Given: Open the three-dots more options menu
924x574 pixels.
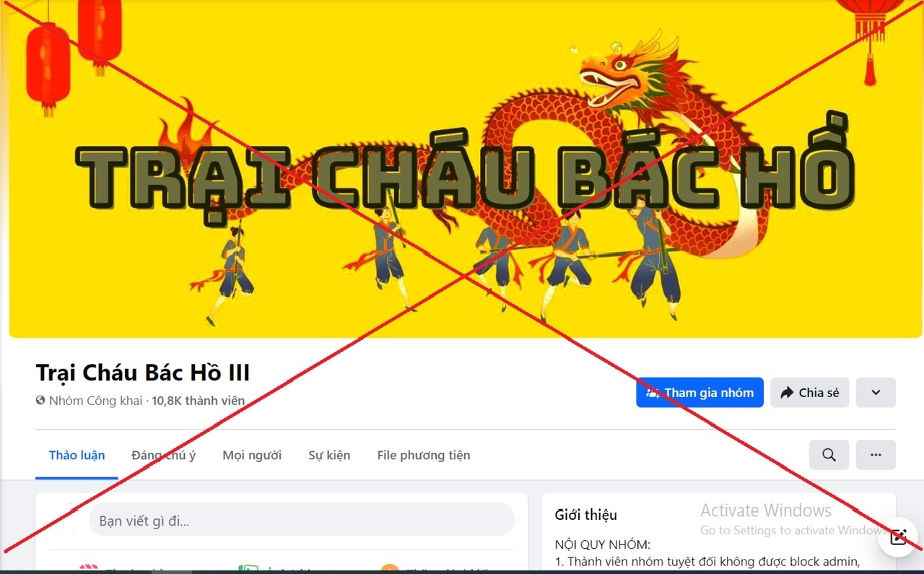Looking at the screenshot, I should (876, 455).
